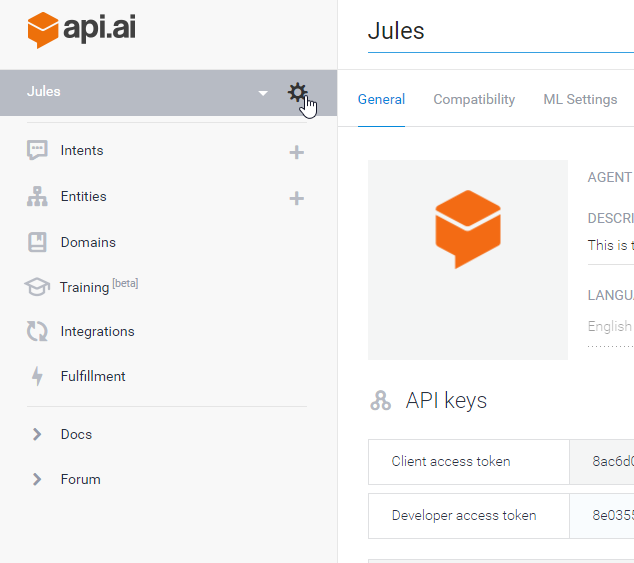Click the agent avatar image
Screen dimensions: 634x563
[x=468, y=260]
